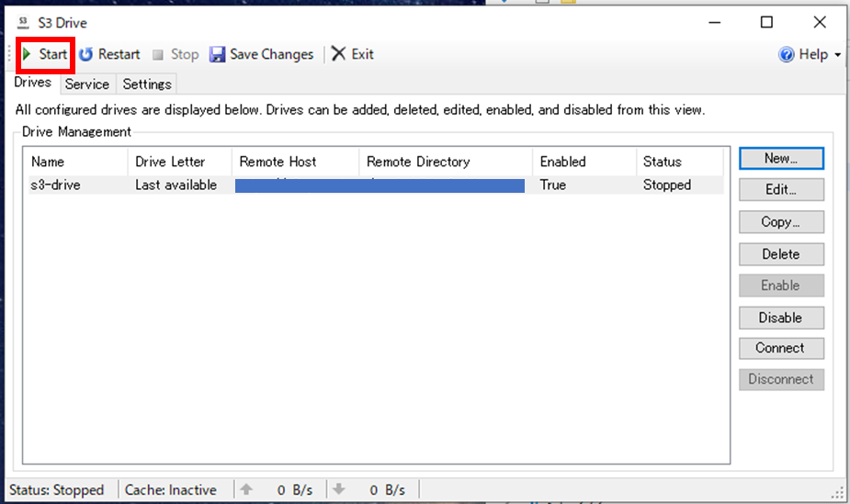The width and height of the screenshot is (850, 504).
Task: Click the Edit... button
Action: [x=781, y=189]
